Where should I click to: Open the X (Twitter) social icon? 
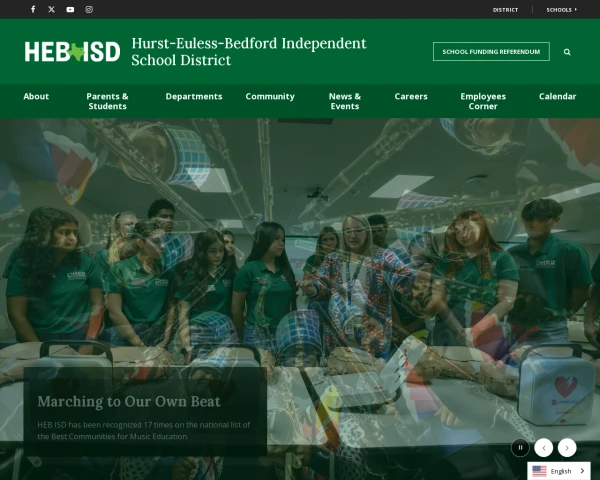52,9
